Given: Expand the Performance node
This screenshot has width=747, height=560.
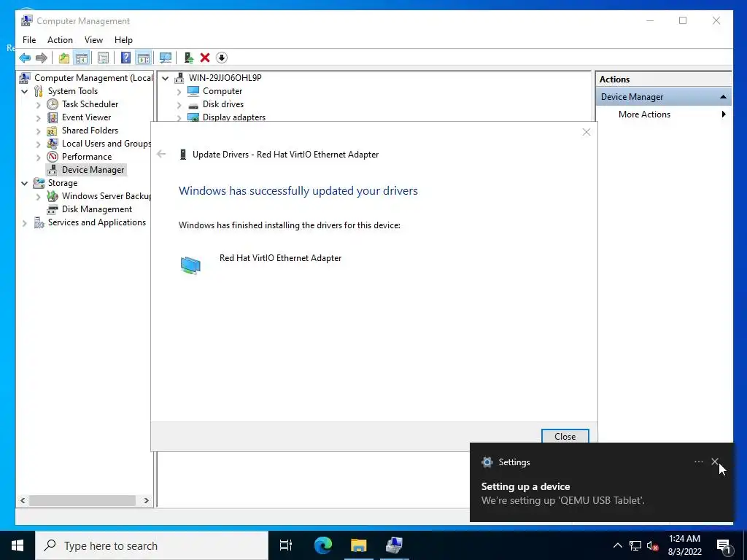Looking at the screenshot, I should click(x=39, y=157).
